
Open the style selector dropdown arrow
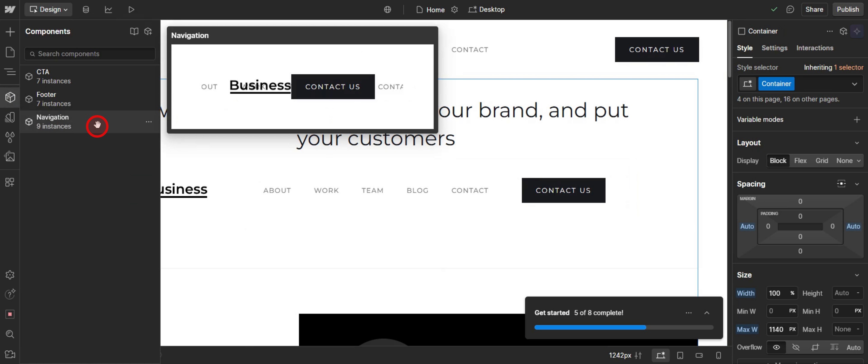tap(854, 84)
